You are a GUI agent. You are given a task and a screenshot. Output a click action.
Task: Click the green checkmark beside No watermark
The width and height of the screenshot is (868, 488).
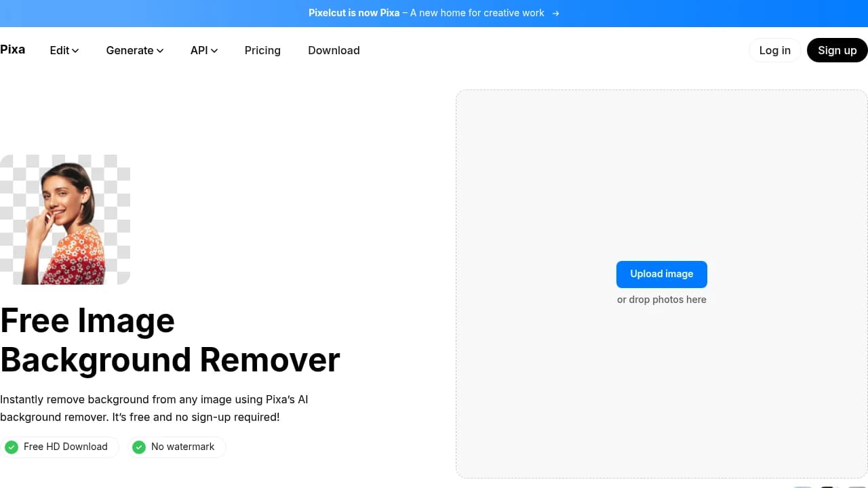coord(139,447)
